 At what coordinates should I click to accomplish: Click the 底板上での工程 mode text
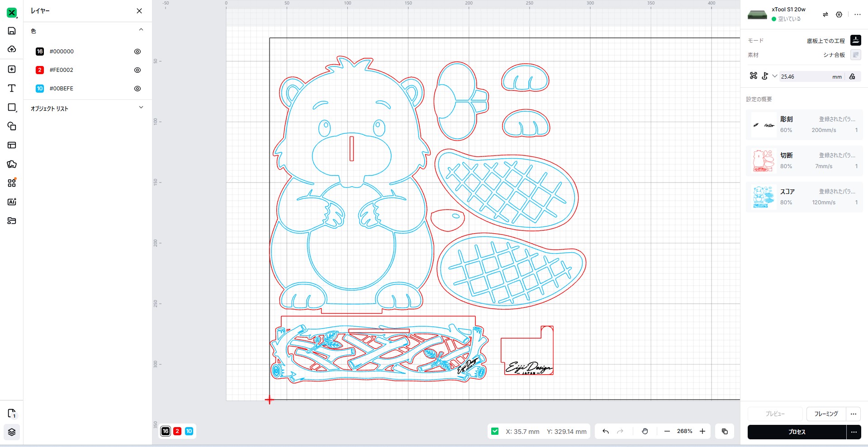pos(825,41)
